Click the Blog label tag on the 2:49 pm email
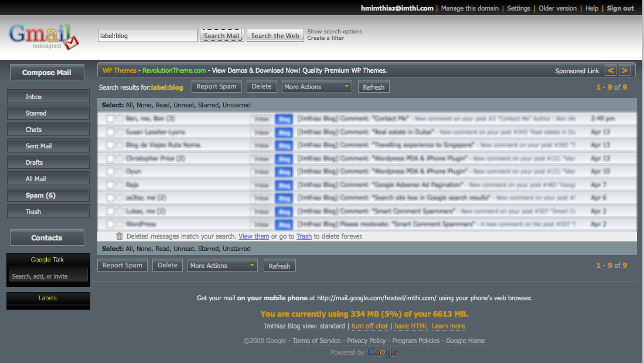 click(284, 119)
